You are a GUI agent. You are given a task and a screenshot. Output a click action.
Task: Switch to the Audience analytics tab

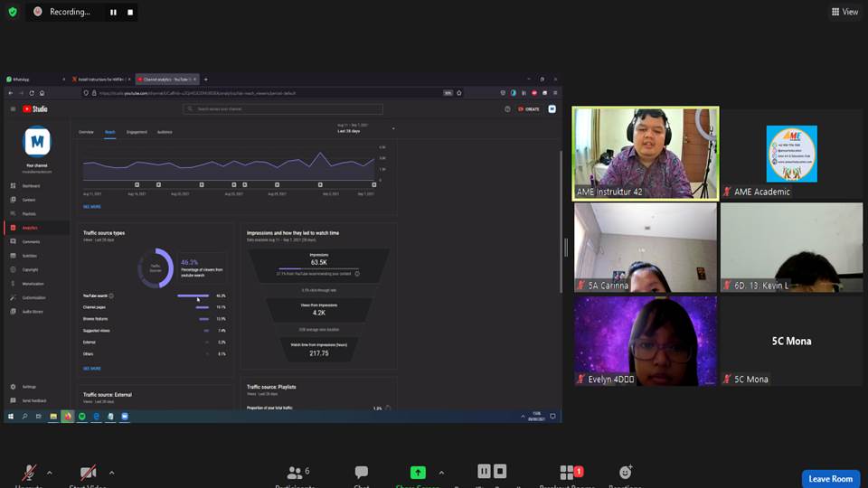165,132
